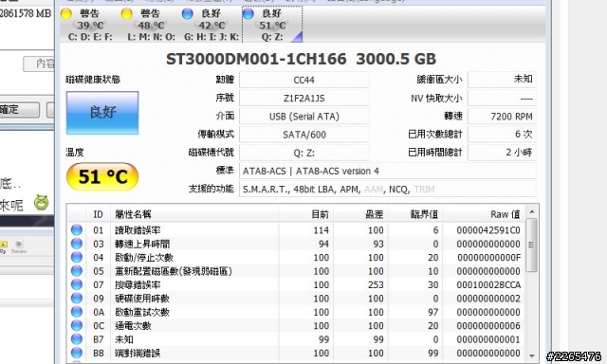Click the 7200 RPM rotation field

tap(502, 117)
